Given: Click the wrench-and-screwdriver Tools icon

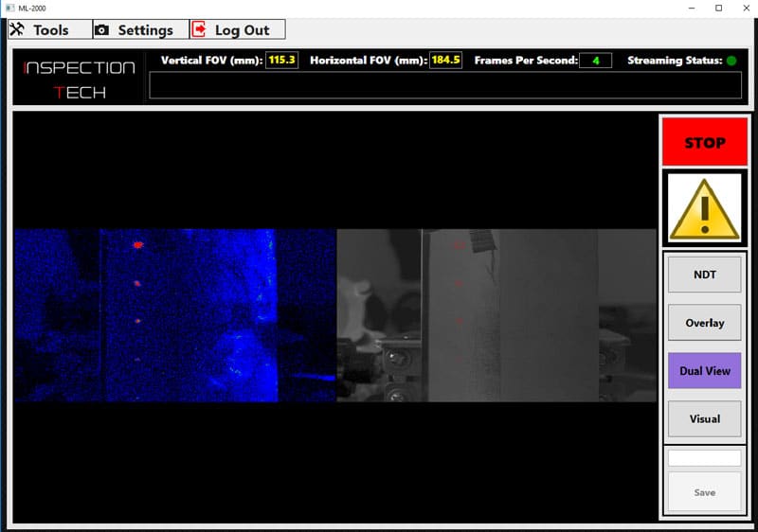Looking at the screenshot, I should 17,29.
